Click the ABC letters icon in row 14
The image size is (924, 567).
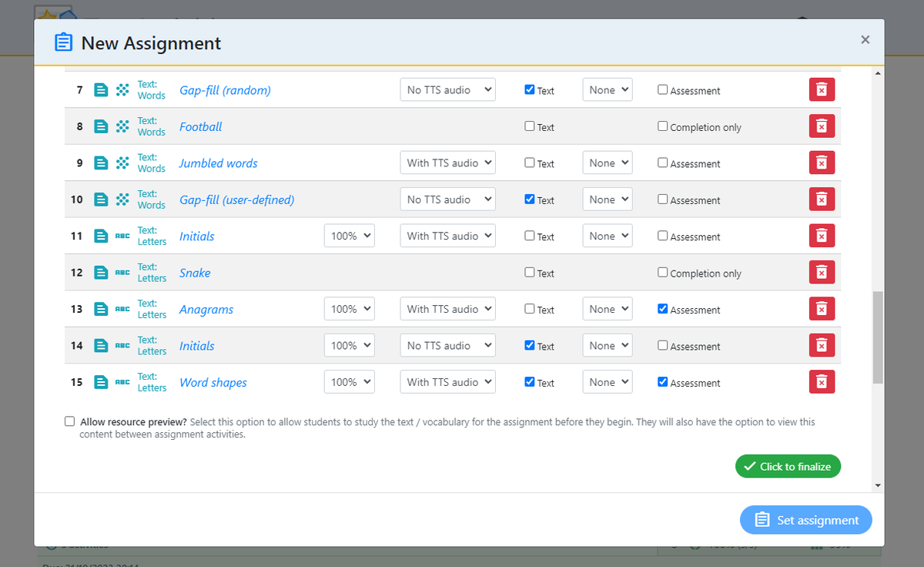[x=122, y=346]
